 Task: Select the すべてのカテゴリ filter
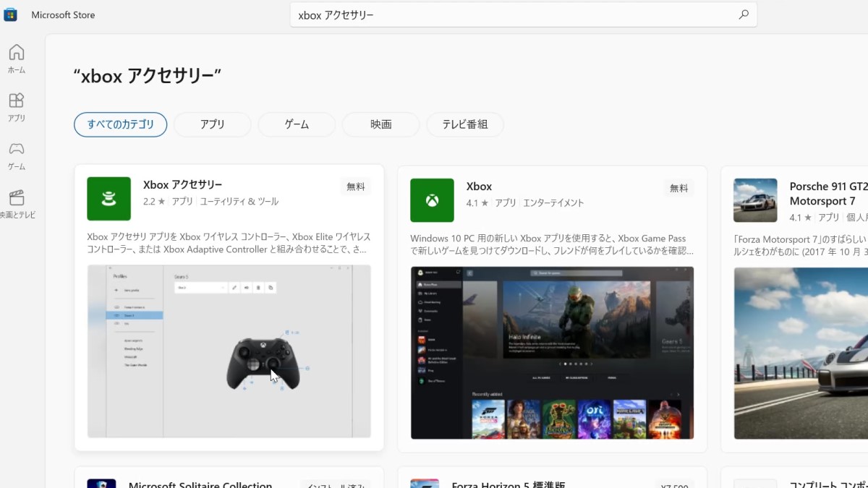(x=120, y=124)
